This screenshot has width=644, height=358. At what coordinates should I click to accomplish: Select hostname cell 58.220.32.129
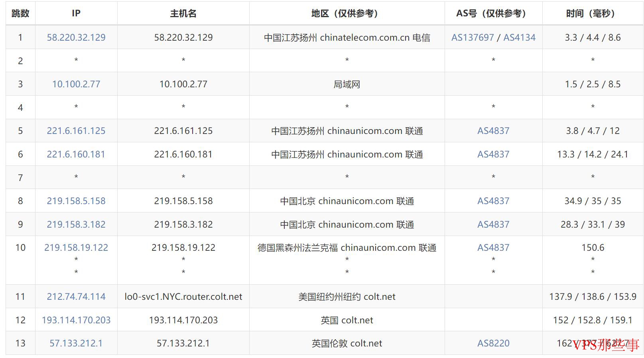pyautogui.click(x=183, y=37)
